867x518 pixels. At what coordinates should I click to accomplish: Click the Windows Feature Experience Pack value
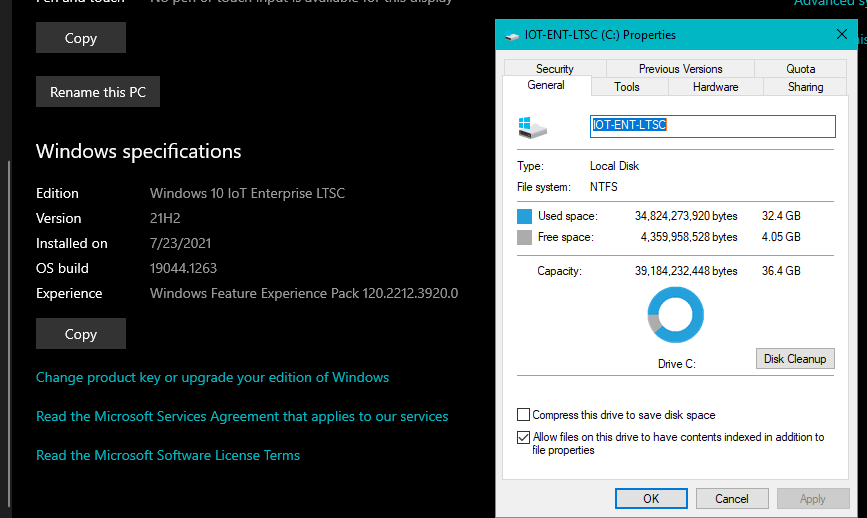(x=304, y=294)
